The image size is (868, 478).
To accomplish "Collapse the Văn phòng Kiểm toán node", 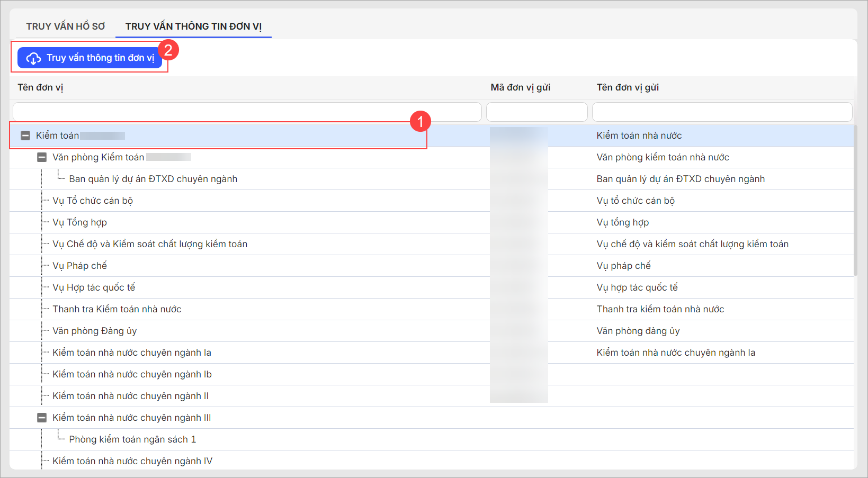I will click(x=42, y=158).
